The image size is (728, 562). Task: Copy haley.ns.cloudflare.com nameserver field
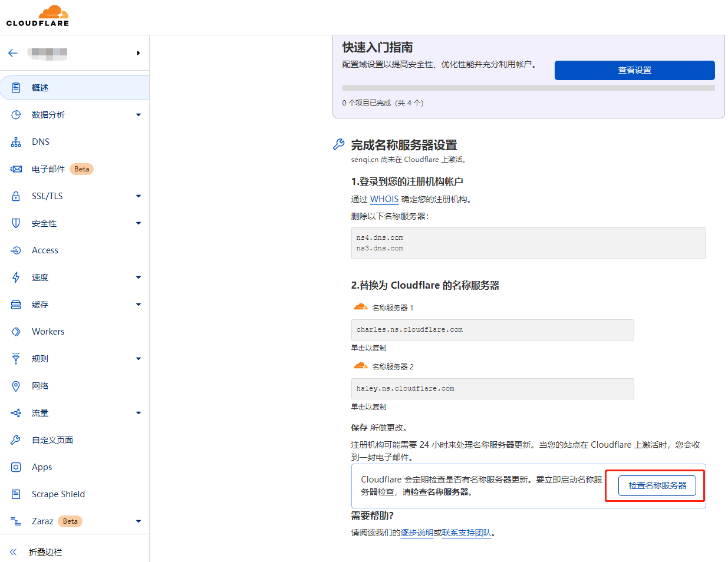pos(492,389)
